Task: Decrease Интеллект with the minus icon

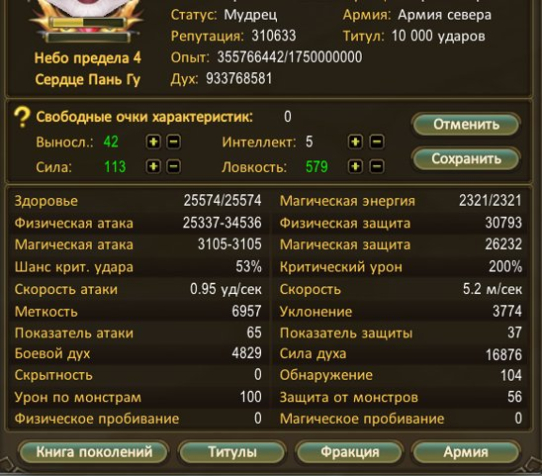Action: (377, 142)
